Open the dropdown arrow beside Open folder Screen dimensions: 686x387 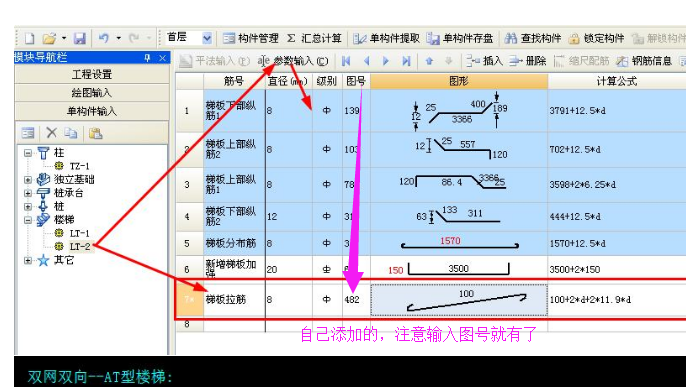pos(64,38)
